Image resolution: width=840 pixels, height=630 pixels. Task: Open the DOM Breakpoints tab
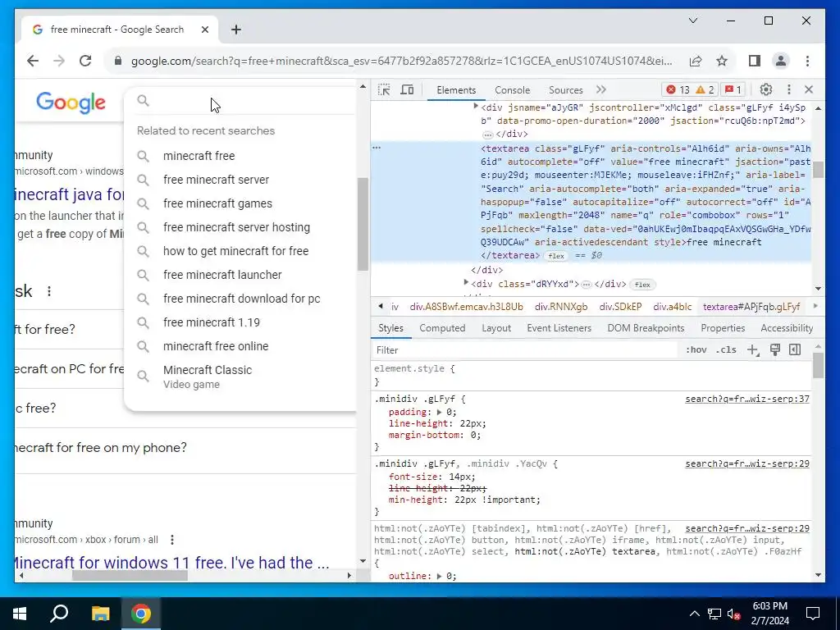[646, 328]
